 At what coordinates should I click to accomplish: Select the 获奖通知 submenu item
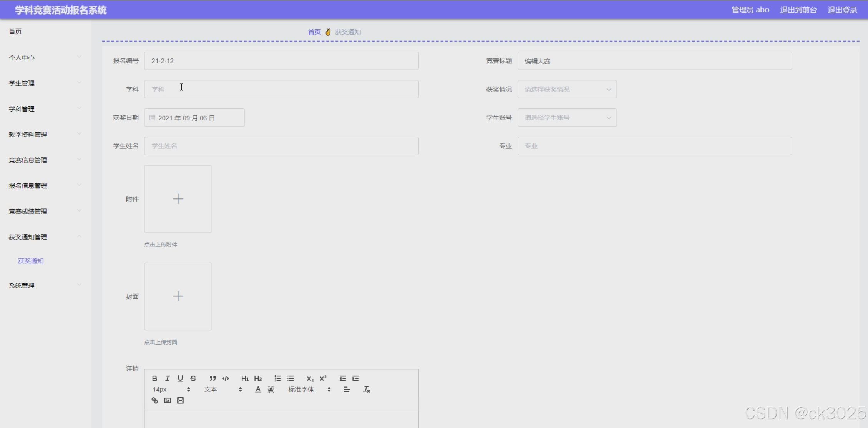31,261
